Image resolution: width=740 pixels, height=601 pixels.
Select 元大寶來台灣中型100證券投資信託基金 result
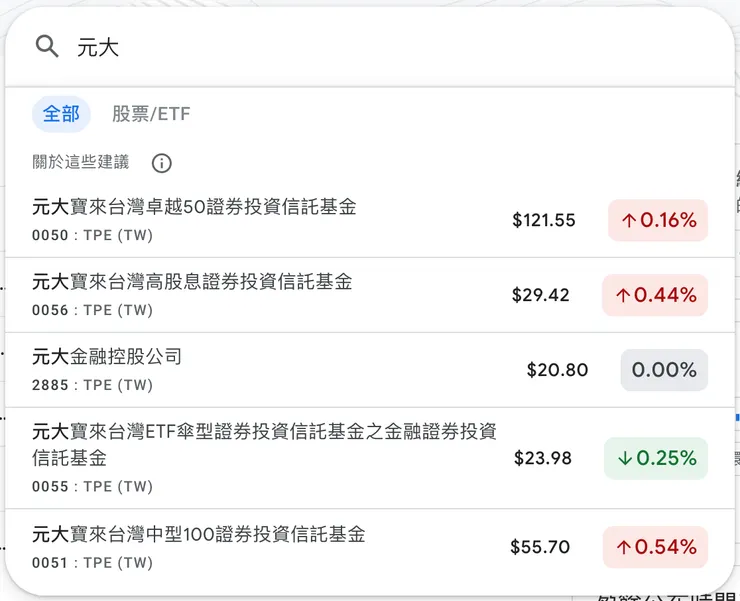(199, 534)
